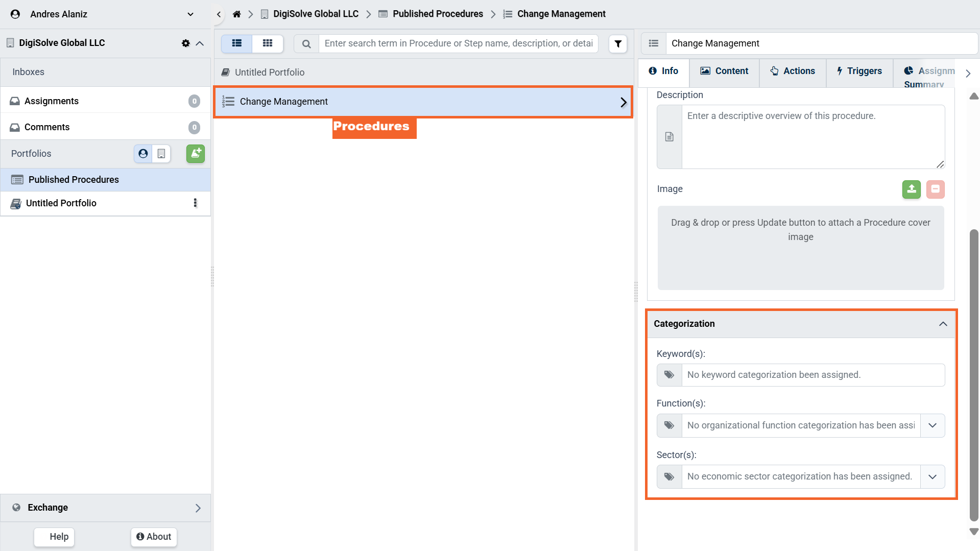980x551 pixels.
Task: Expand the Function(s) dropdown
Action: click(x=932, y=425)
